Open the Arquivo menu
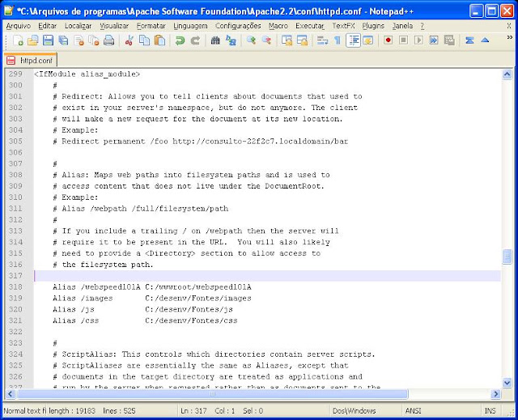 click(x=18, y=26)
